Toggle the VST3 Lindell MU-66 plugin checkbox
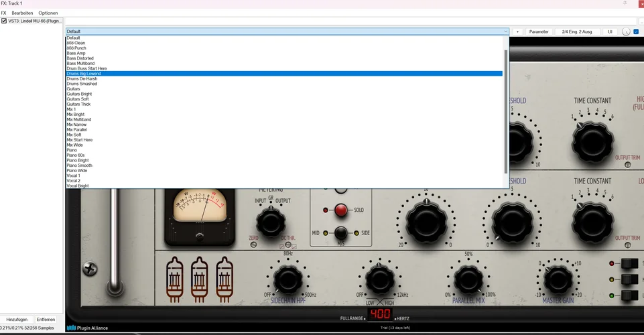Screen dimensions: 644x335 point(4,21)
